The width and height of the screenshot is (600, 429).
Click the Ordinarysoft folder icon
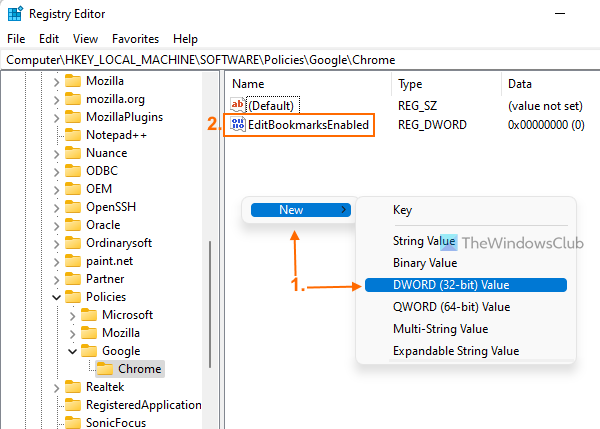(x=73, y=243)
